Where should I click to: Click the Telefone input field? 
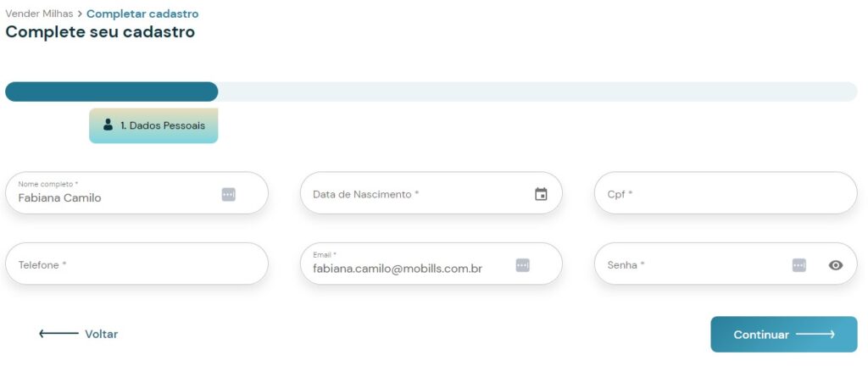point(136,265)
